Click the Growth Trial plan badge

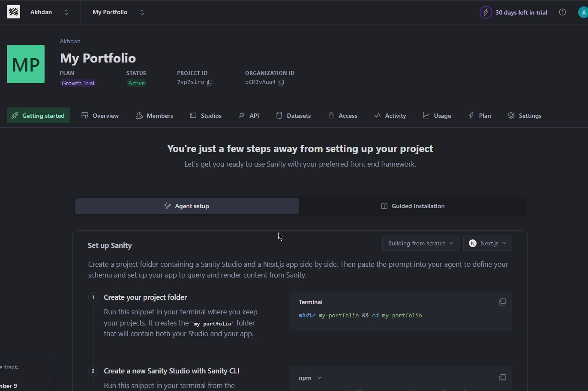pyautogui.click(x=78, y=83)
